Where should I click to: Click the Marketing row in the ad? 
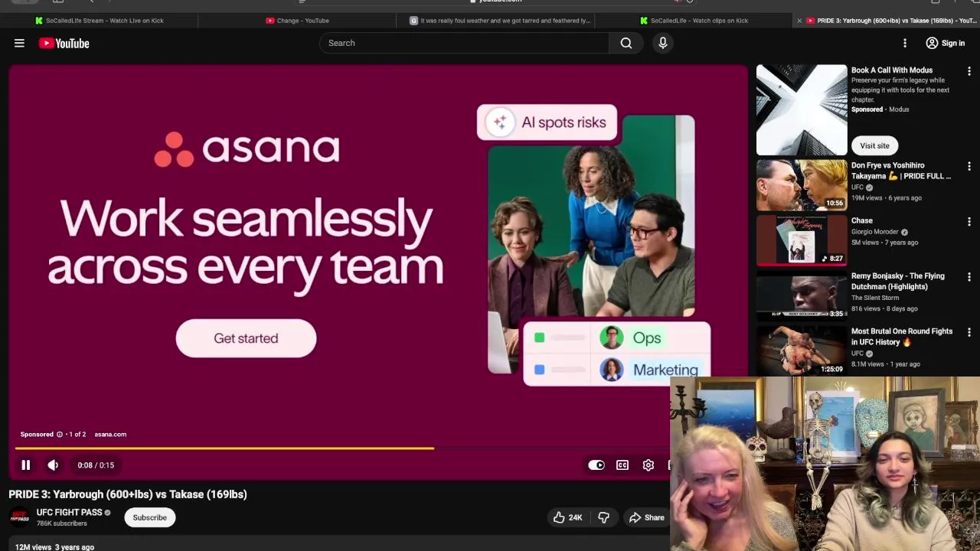tap(617, 370)
